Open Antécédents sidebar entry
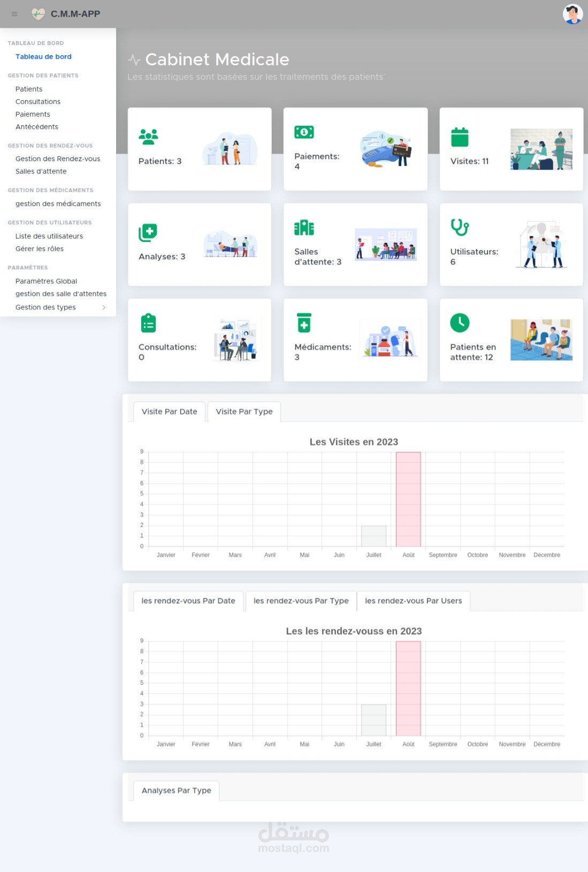 pos(37,127)
